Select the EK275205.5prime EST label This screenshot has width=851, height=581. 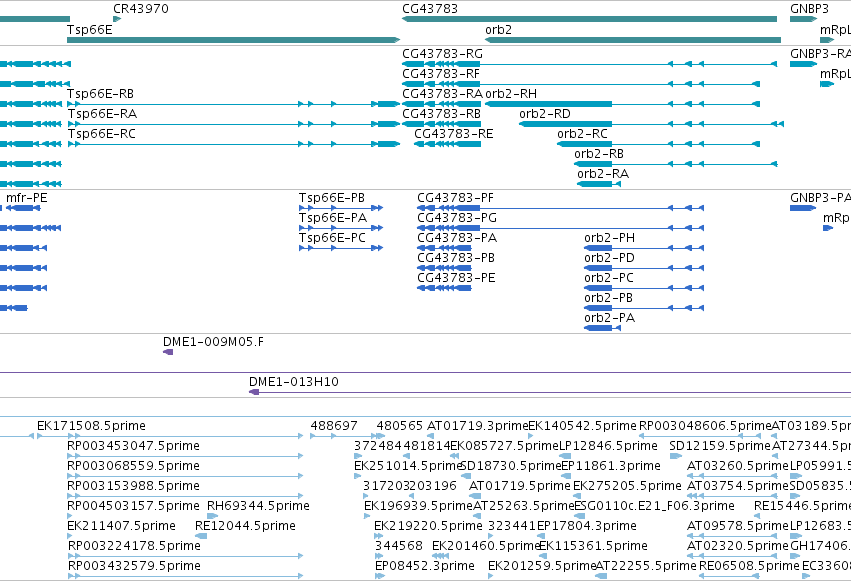[x=627, y=487]
